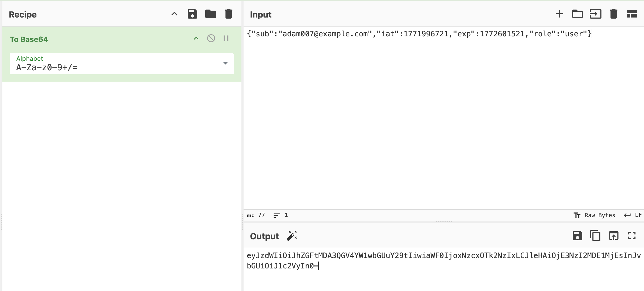Collapse the To Base64 operation chevron
Viewport: 644px width, 291px height.
click(196, 38)
